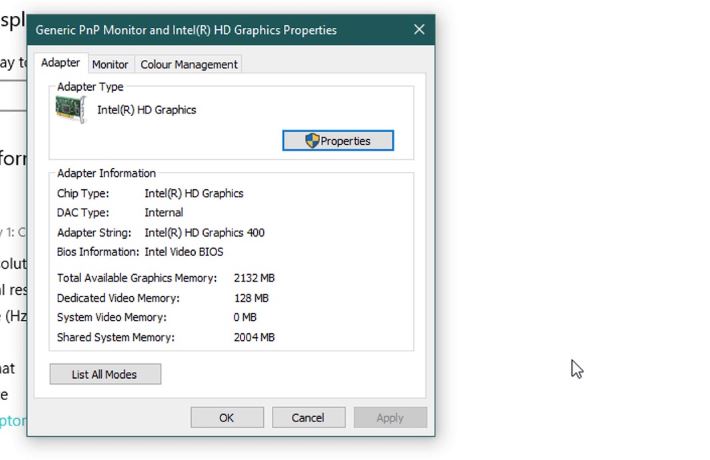
Task: Click the 'System Video Memory:' label
Action: (112, 317)
